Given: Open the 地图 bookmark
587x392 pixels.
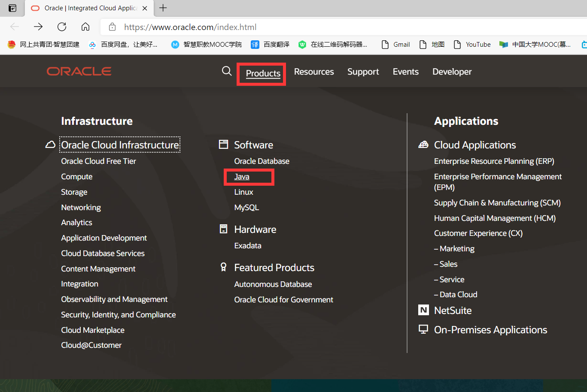Looking at the screenshot, I should coord(432,45).
